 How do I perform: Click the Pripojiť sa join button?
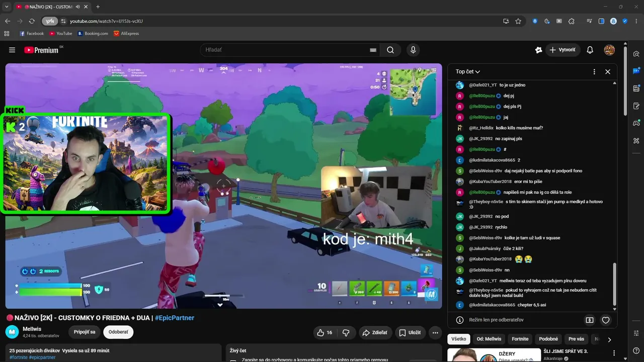85,332
